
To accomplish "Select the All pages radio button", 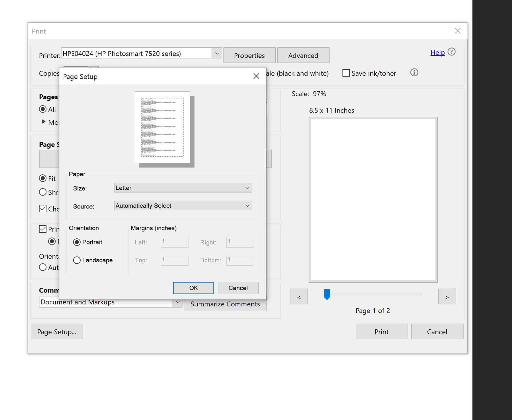I will tap(43, 109).
